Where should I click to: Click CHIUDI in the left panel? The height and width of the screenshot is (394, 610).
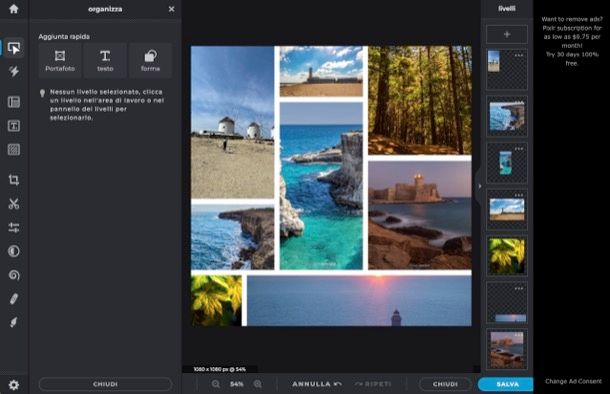click(105, 384)
